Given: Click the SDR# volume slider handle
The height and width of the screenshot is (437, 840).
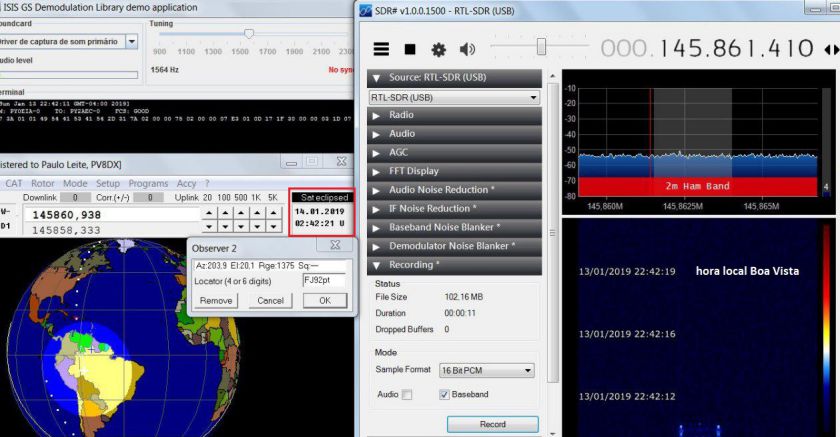Looking at the screenshot, I should (x=541, y=47).
